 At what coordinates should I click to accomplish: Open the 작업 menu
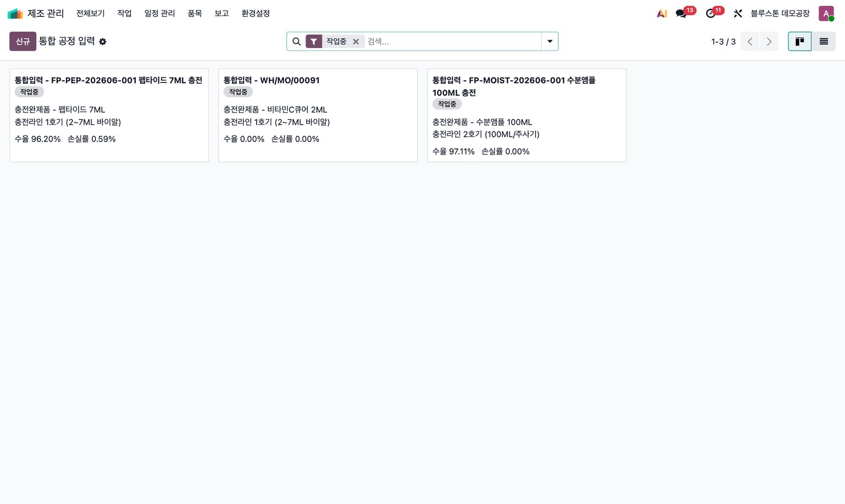[125, 13]
